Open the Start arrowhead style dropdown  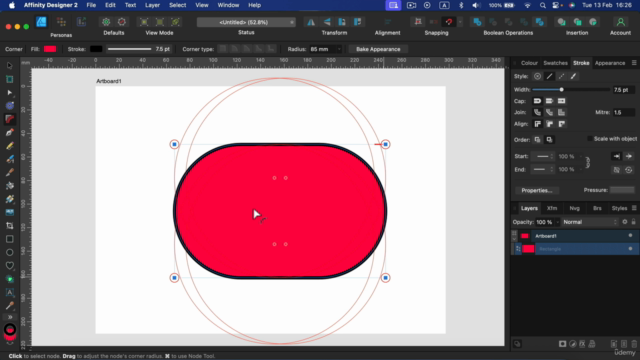(544, 156)
